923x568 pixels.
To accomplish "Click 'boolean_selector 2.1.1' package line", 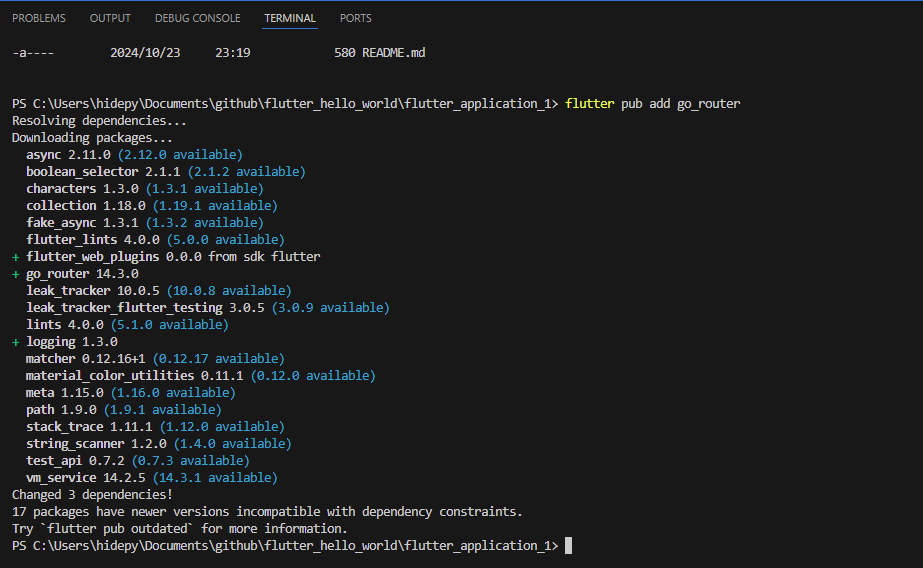I will point(166,172).
